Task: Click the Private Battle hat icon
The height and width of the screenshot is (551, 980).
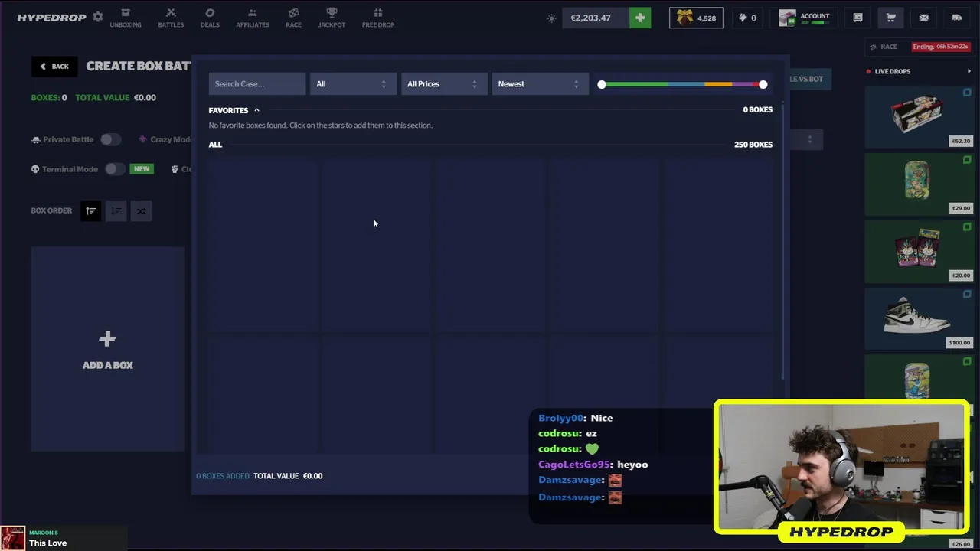Action: pyautogui.click(x=35, y=140)
